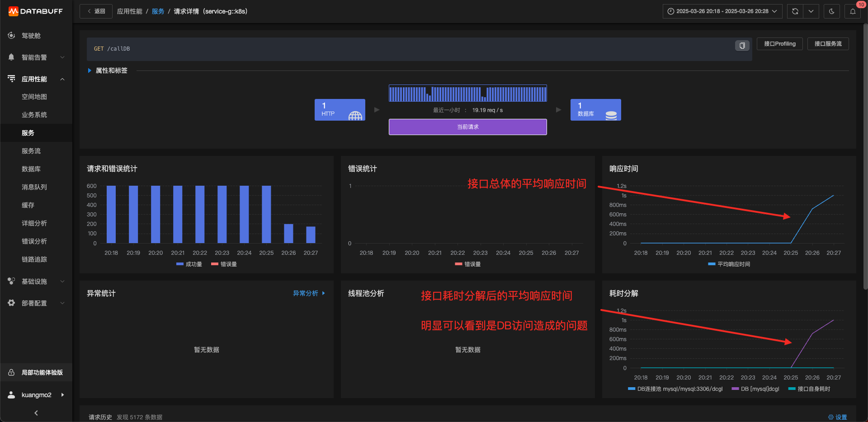The height and width of the screenshot is (422, 868).
Task: Click the 接口Profiling button
Action: tap(780, 44)
